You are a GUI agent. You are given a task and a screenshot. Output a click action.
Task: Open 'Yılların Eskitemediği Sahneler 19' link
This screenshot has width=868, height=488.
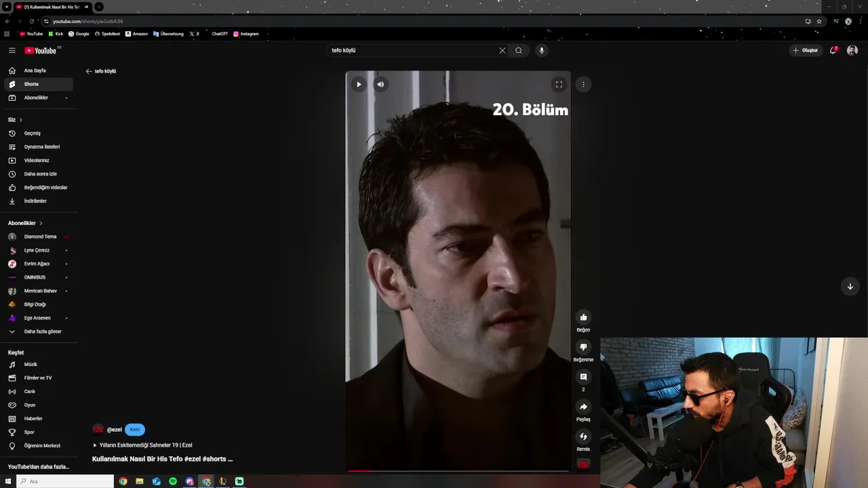[x=142, y=445]
